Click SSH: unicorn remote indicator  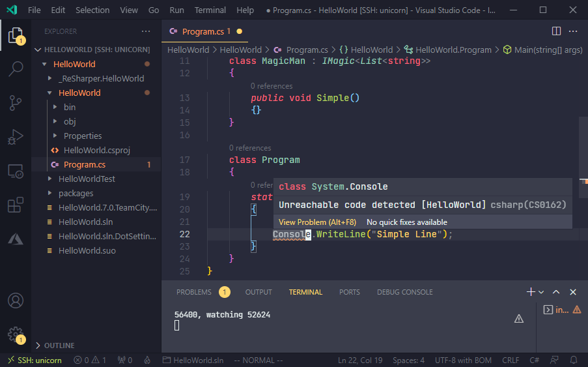tap(35, 360)
